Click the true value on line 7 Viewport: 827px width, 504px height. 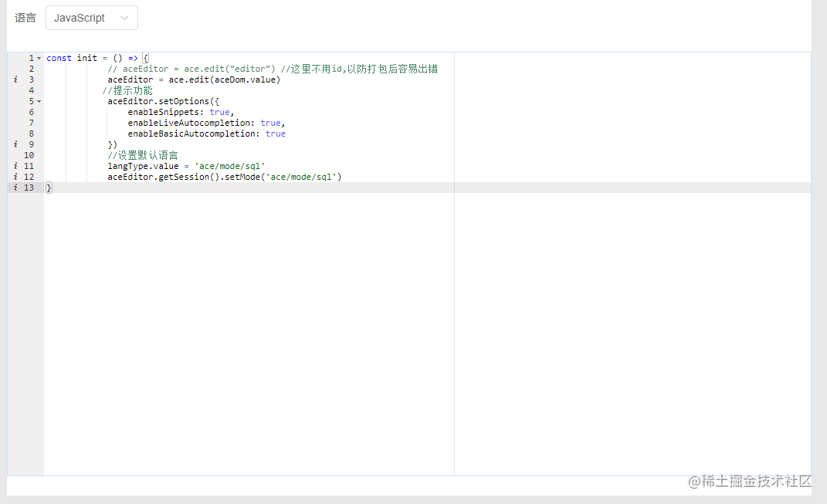point(270,122)
